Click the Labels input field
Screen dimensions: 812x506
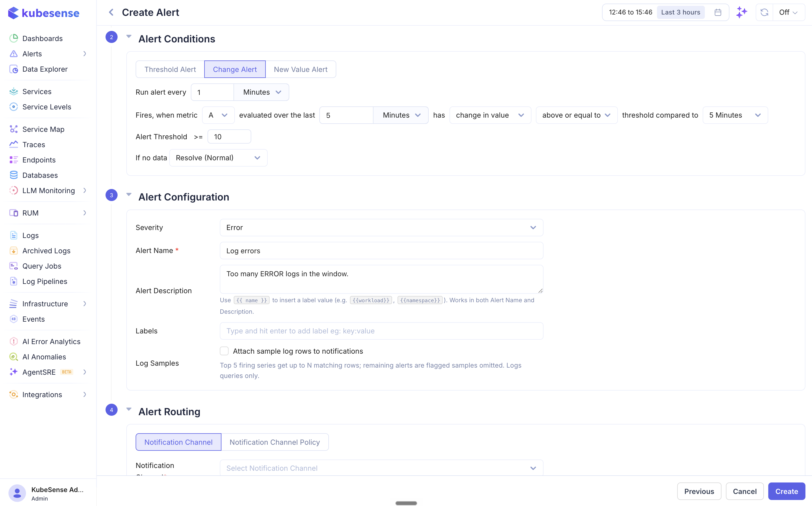point(381,331)
